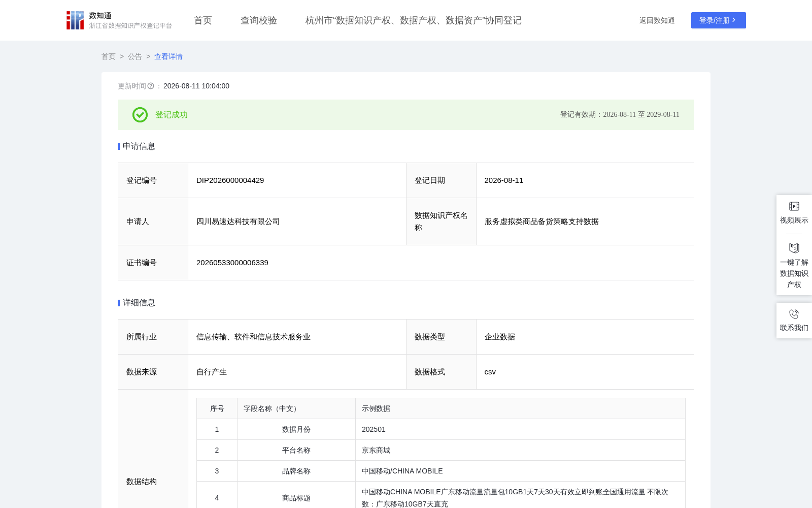Select data format value csv
The width and height of the screenshot is (812, 508).
coord(490,372)
